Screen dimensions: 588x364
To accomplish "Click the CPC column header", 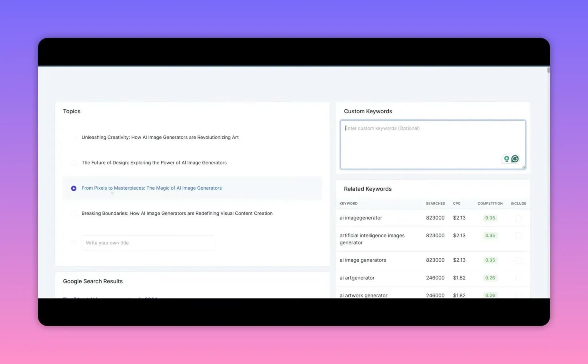I will [457, 203].
